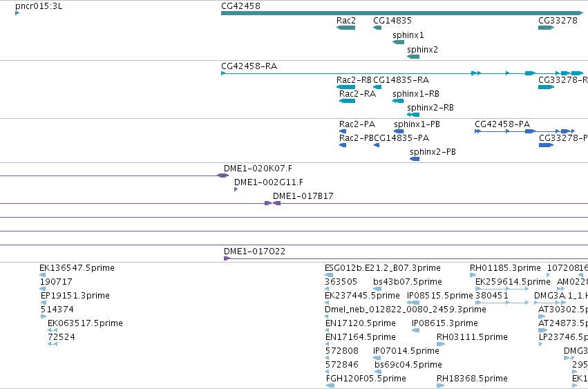Select the Rac2-PA protein feature

(343, 131)
